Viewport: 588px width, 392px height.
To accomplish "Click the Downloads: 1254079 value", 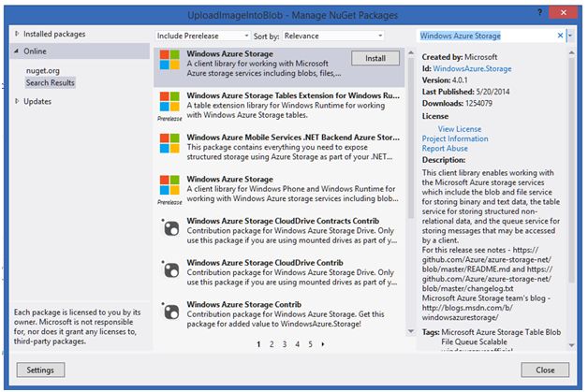I will click(x=478, y=104).
